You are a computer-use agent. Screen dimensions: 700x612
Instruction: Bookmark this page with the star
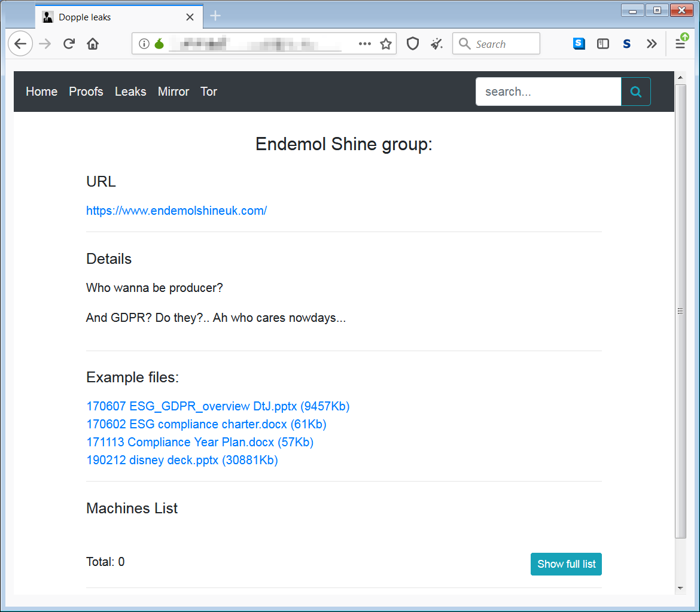(386, 44)
